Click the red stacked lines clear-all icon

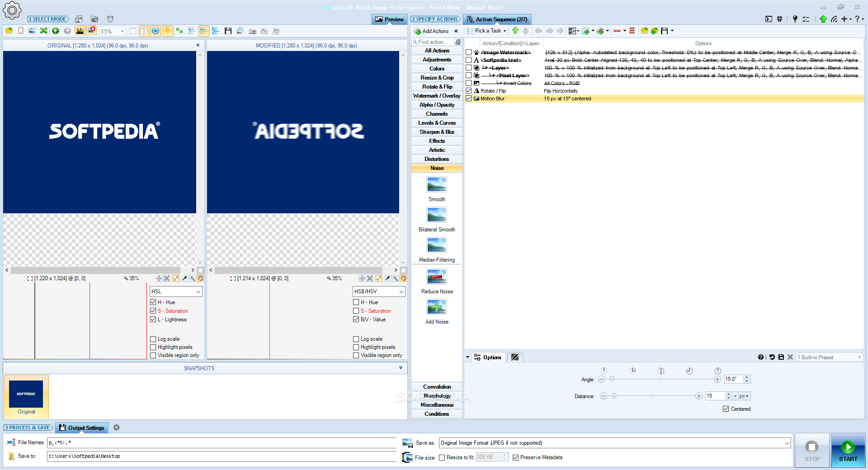[x=632, y=31]
